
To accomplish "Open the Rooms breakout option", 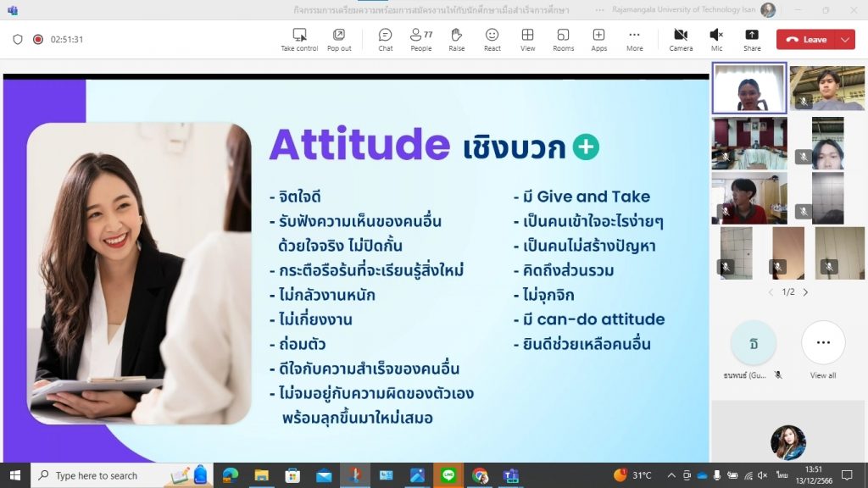I will (563, 39).
